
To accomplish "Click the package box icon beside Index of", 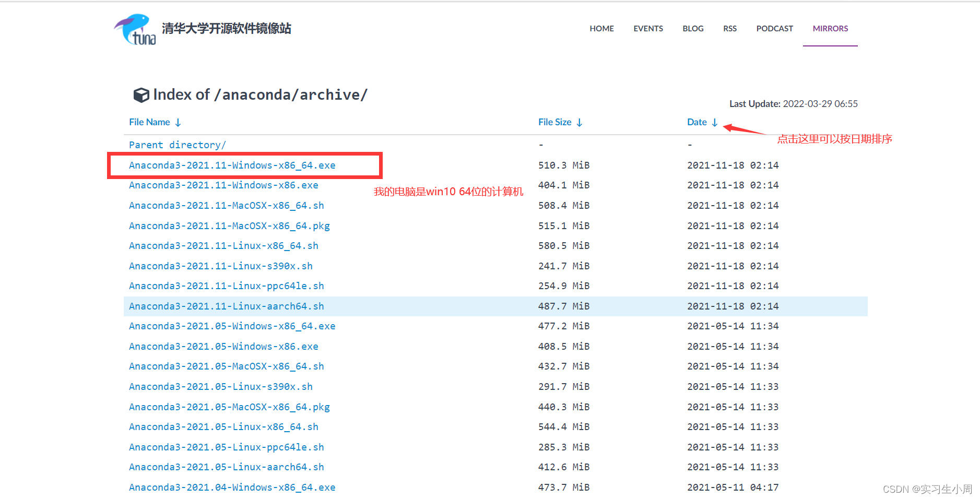I will [x=141, y=95].
